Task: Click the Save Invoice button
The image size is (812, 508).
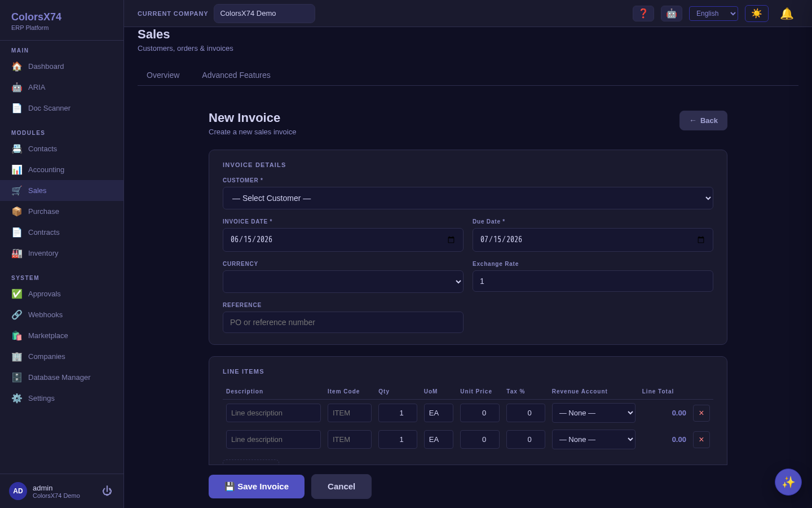Action: pyautogui.click(x=257, y=487)
